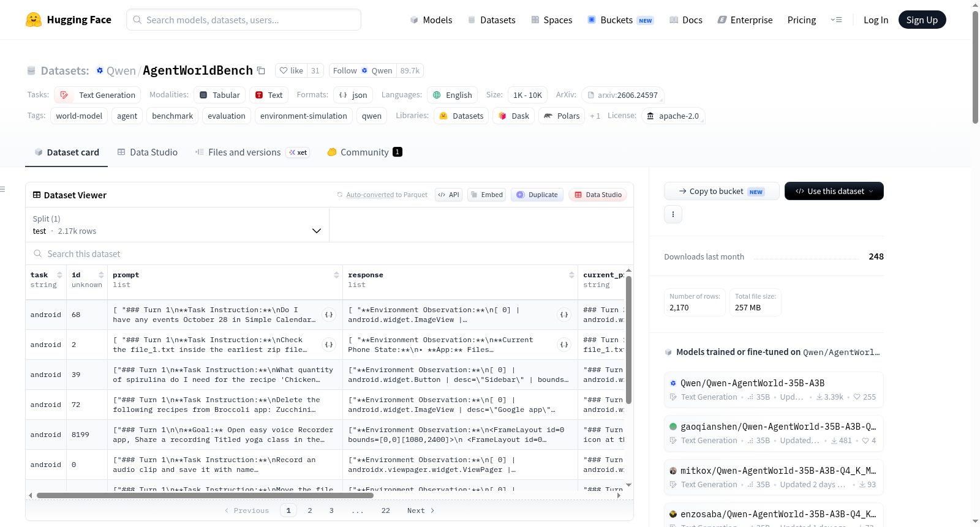The height and width of the screenshot is (527, 980).
Task: Expand JSON view for android 68 prompt cell
Action: (329, 315)
